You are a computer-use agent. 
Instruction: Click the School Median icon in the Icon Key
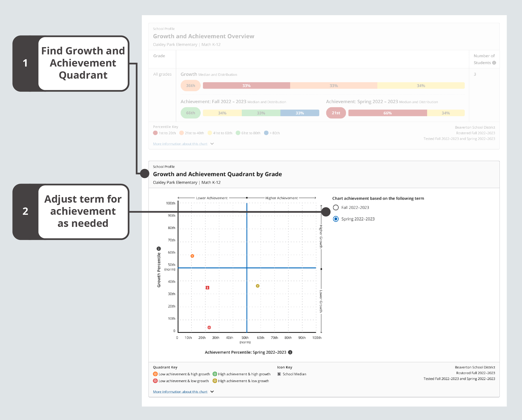pyautogui.click(x=279, y=374)
